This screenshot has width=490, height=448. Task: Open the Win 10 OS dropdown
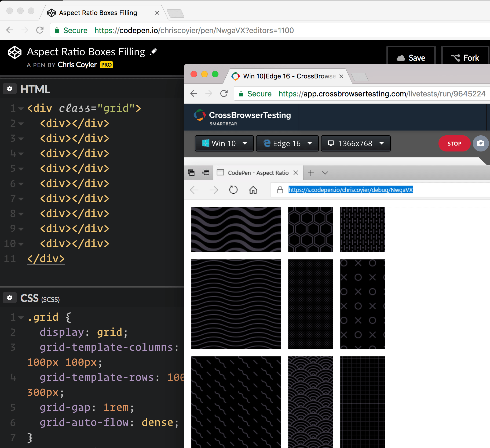(x=224, y=143)
